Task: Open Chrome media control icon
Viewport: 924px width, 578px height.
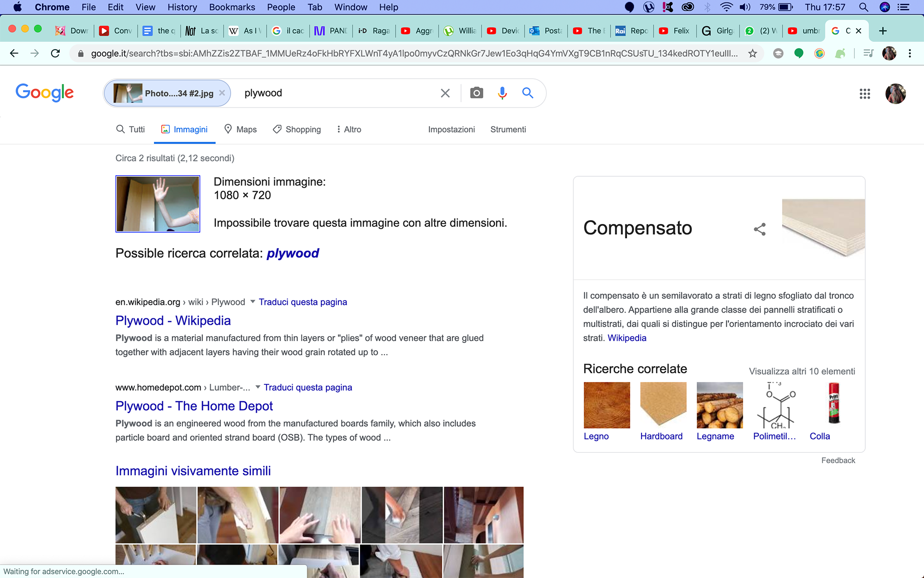Action: coord(868,53)
